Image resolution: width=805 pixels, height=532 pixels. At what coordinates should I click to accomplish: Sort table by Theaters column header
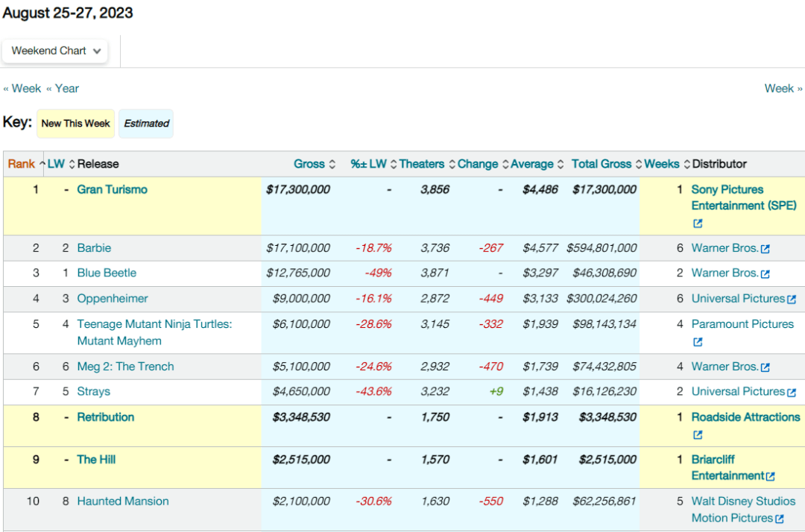pyautogui.click(x=421, y=164)
